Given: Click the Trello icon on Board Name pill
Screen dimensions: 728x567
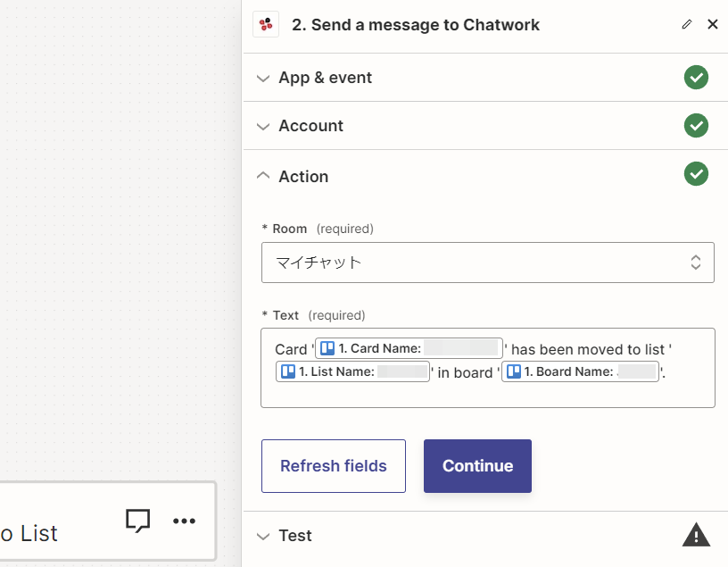Looking at the screenshot, I should (513, 371).
